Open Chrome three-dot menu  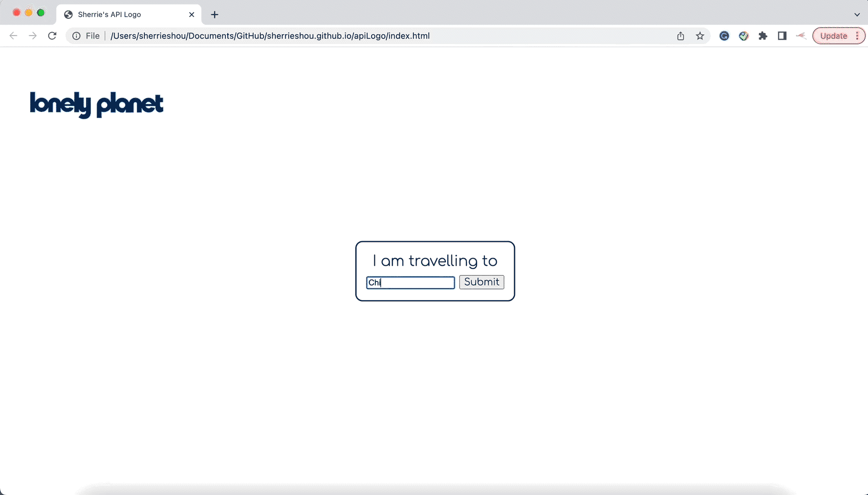click(x=857, y=36)
